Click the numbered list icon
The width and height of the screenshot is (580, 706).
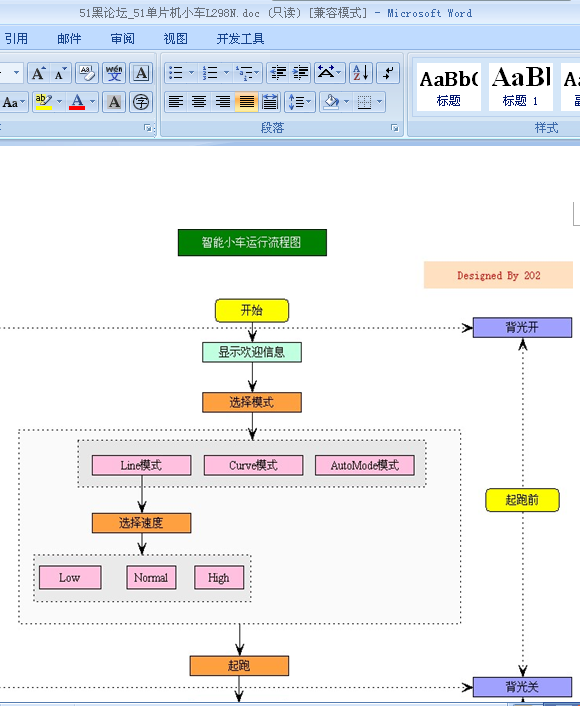[x=210, y=73]
